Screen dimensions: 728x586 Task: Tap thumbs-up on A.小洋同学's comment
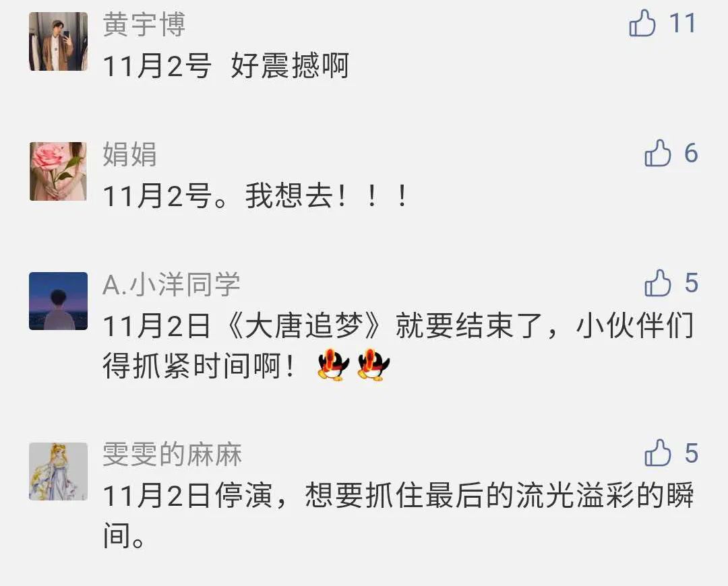click(657, 283)
